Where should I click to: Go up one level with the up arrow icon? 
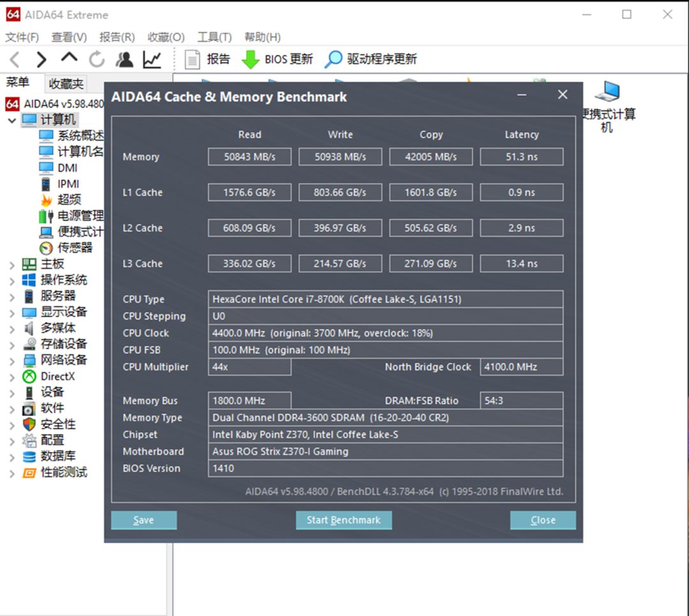click(x=69, y=57)
